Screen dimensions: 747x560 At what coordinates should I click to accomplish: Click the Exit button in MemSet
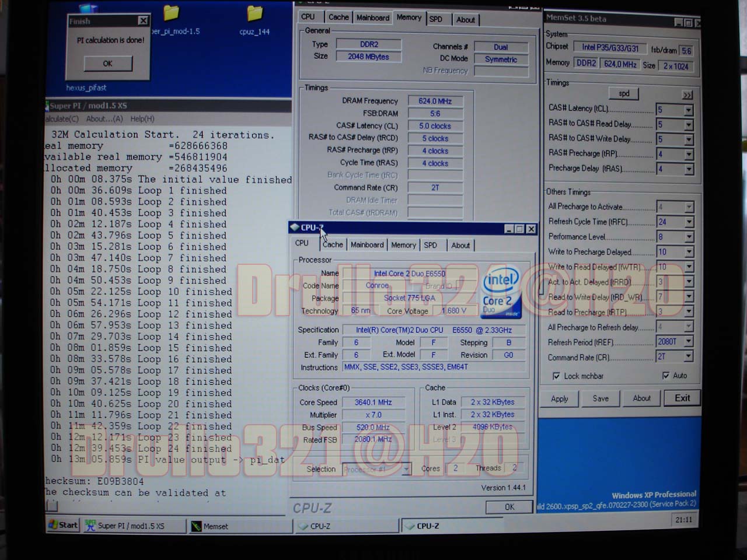(682, 398)
